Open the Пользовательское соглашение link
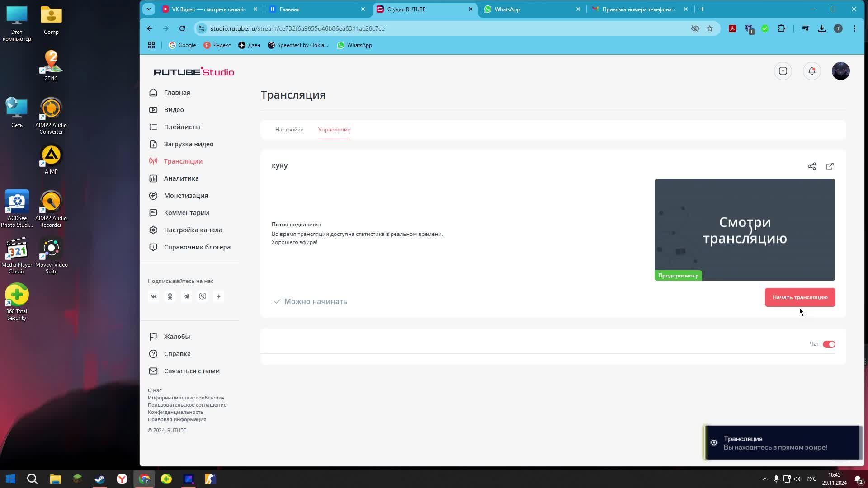Screen dimensions: 868x488 point(187,405)
